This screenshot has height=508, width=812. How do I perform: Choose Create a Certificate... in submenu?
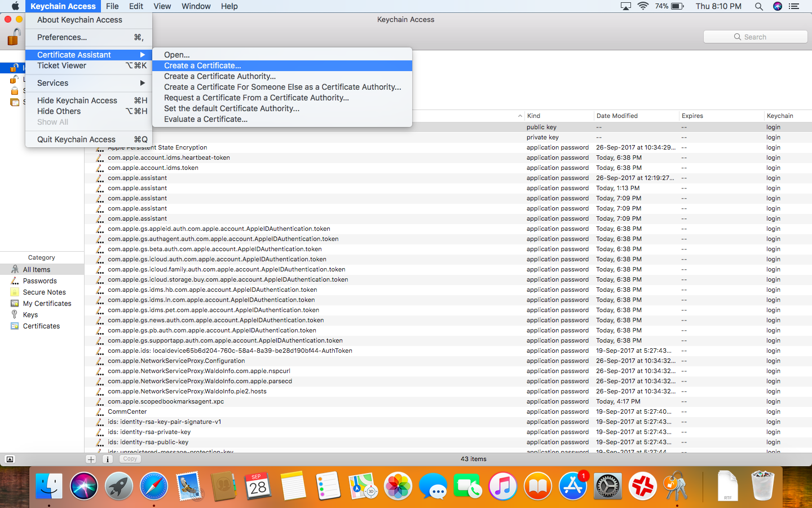[282, 65]
